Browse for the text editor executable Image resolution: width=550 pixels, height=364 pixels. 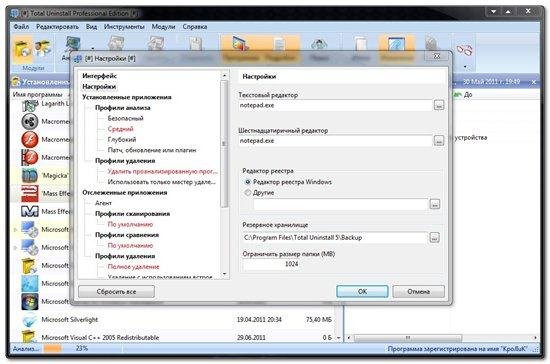coord(439,105)
